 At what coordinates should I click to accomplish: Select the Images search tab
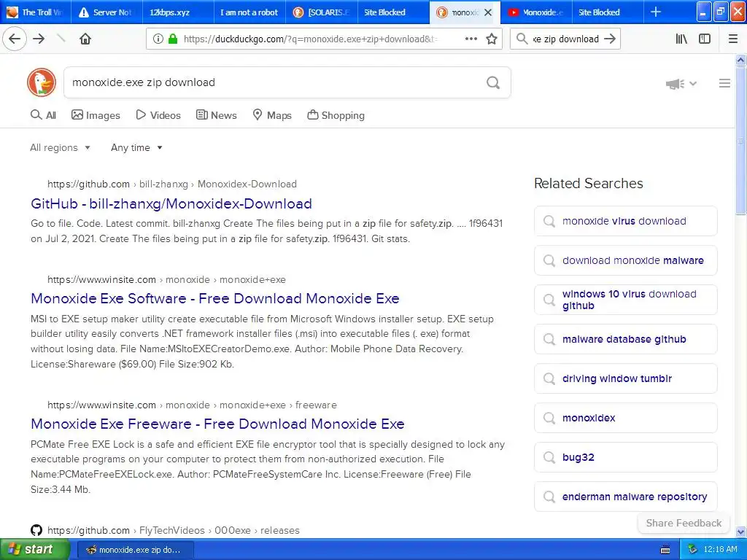[x=96, y=115]
